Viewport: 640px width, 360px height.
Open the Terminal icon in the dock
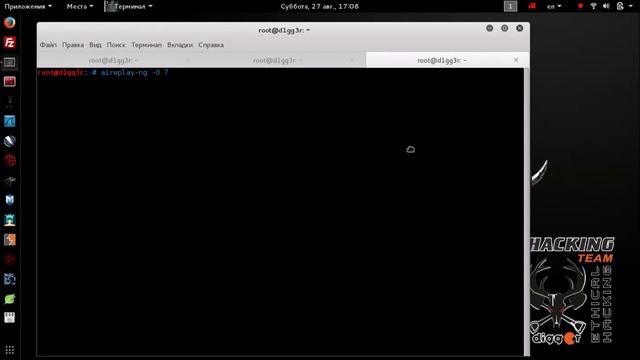(x=9, y=62)
